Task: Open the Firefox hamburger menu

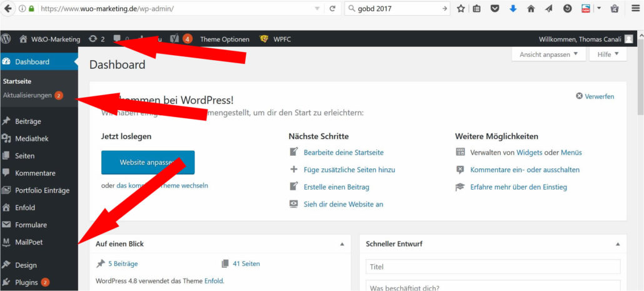Action: 635,8
